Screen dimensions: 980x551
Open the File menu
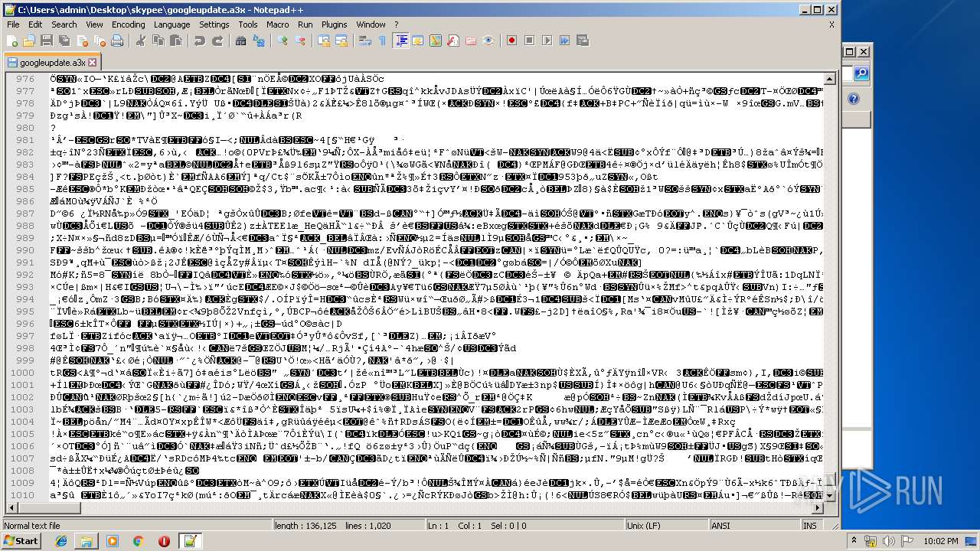click(x=13, y=24)
